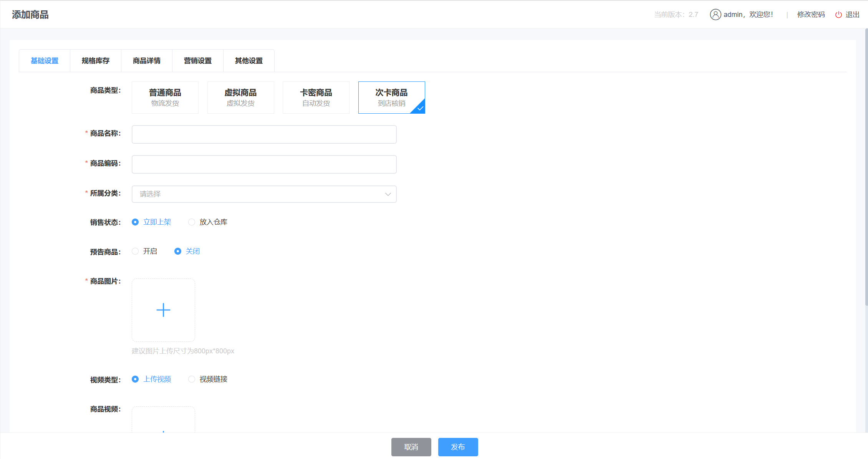Click the logout power icon

(838, 15)
